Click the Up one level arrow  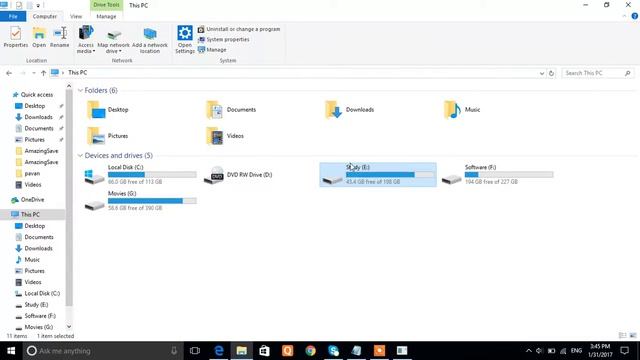[x=43, y=73]
